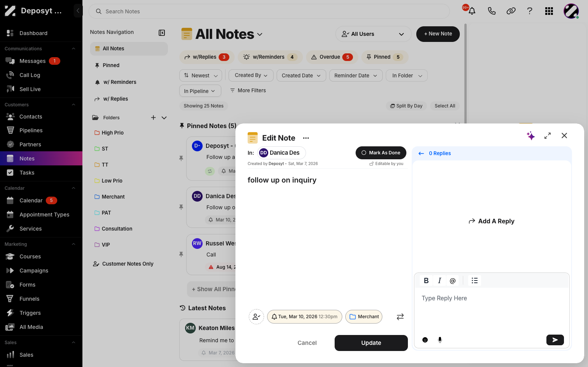Expand the Edit Note dialog to fullscreen
This screenshot has width=588, height=367.
coord(548,136)
